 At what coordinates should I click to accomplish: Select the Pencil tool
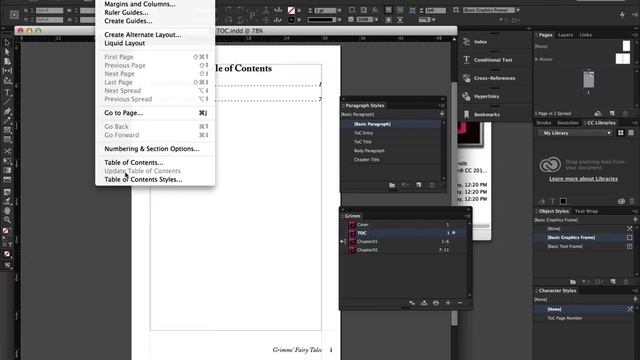[x=7, y=120]
